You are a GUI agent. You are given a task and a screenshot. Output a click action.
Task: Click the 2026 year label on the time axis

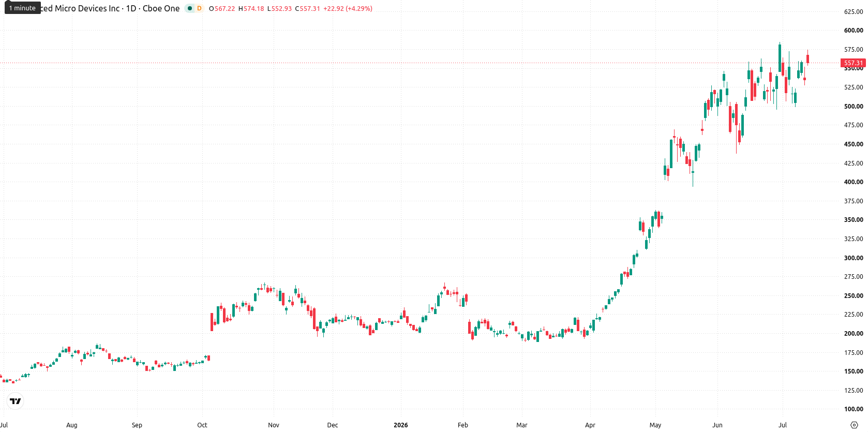coord(401,425)
